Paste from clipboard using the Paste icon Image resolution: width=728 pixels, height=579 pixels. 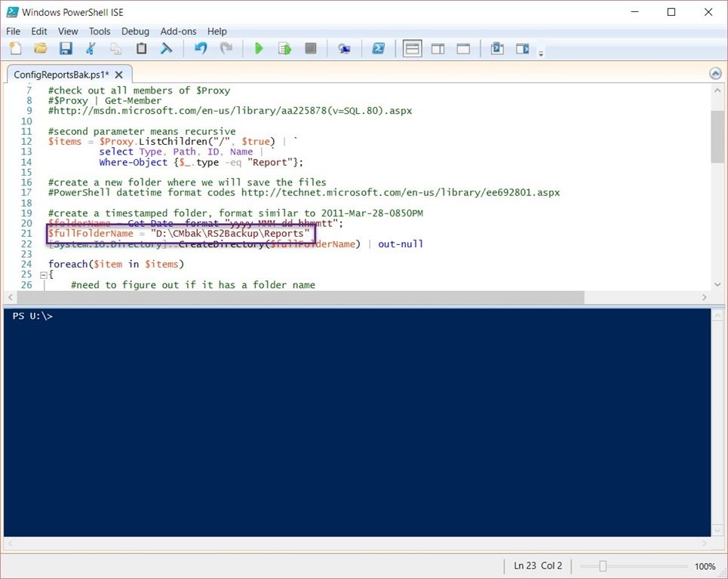pyautogui.click(x=141, y=48)
